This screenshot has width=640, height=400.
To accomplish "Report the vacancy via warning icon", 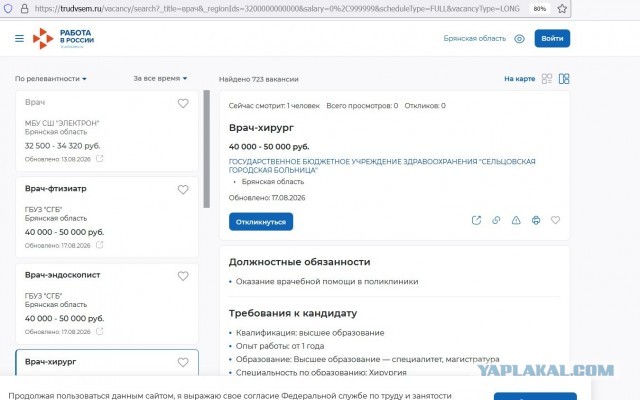I will [516, 220].
